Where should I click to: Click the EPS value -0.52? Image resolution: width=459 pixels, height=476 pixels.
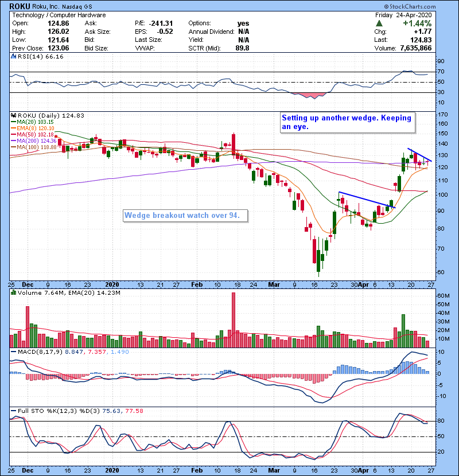(165, 32)
